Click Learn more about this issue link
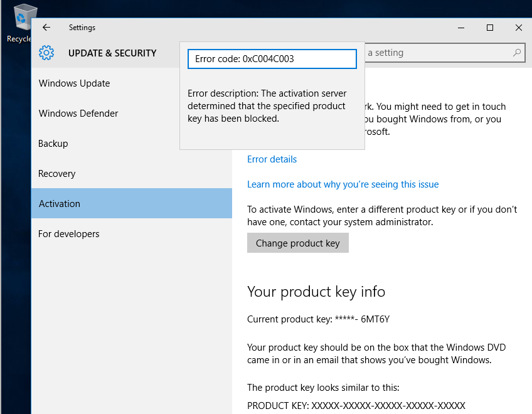The image size is (532, 414). point(343,184)
